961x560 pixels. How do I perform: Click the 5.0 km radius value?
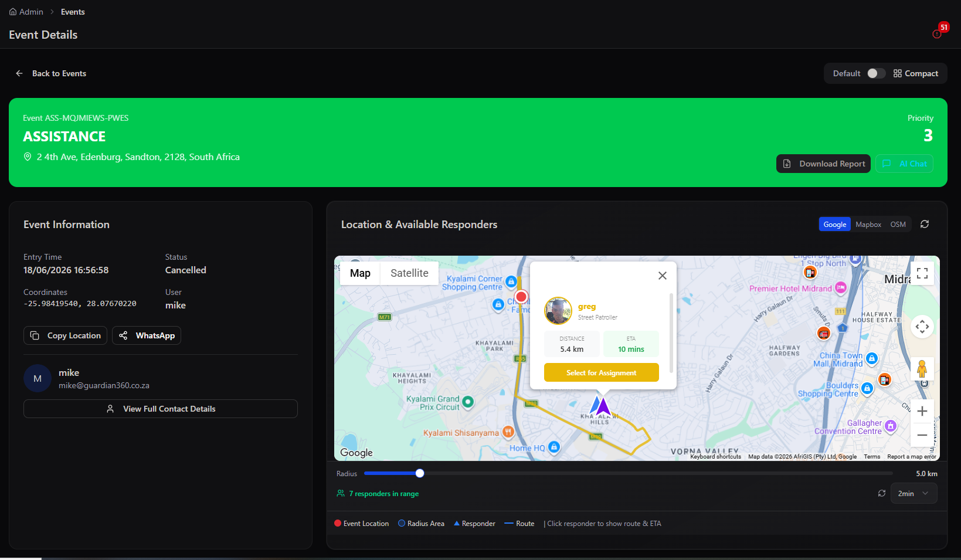(926, 474)
